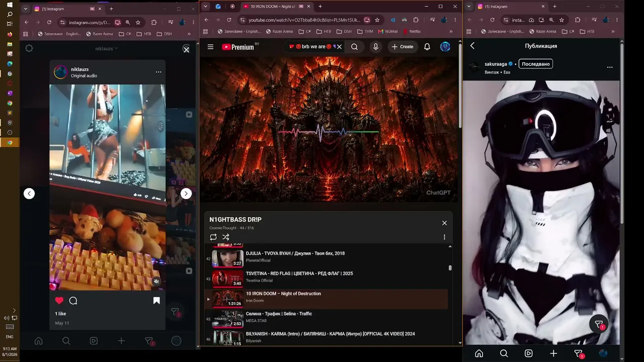Switch to the 10 IRON DOOM YouTube tab

[x=276, y=7]
